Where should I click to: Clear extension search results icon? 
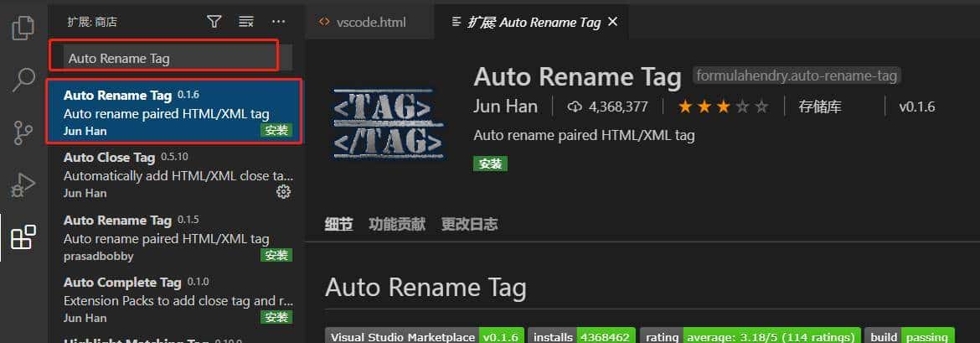pos(246,22)
